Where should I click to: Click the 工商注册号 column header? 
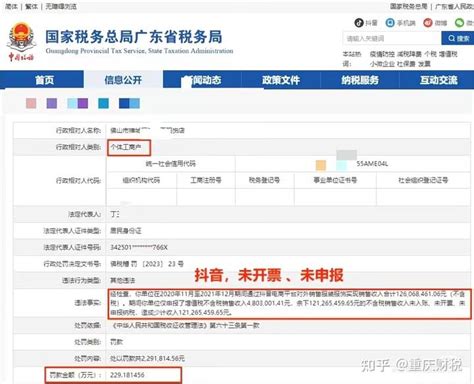pos(206,180)
